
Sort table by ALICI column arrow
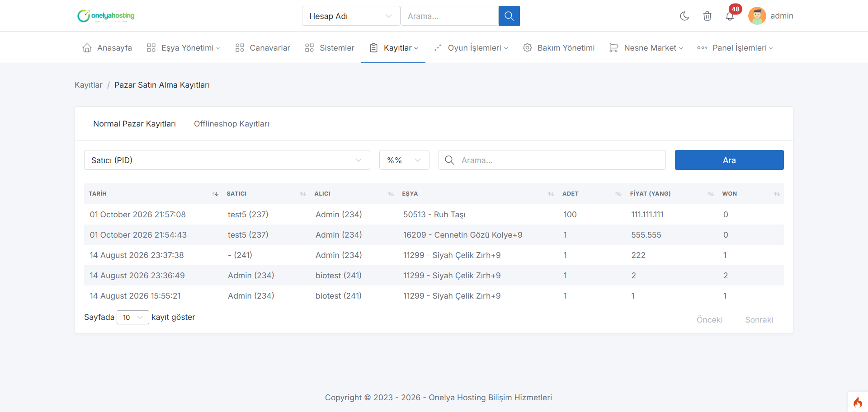coord(391,194)
